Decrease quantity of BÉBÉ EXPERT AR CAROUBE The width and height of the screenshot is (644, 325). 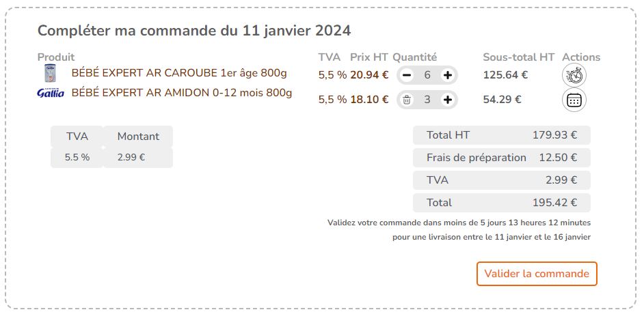tap(407, 75)
